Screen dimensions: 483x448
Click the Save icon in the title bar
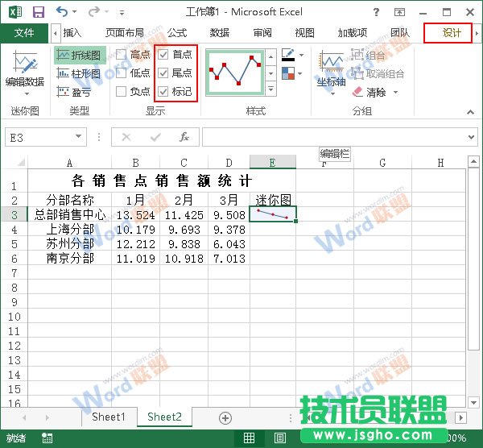[x=38, y=12]
